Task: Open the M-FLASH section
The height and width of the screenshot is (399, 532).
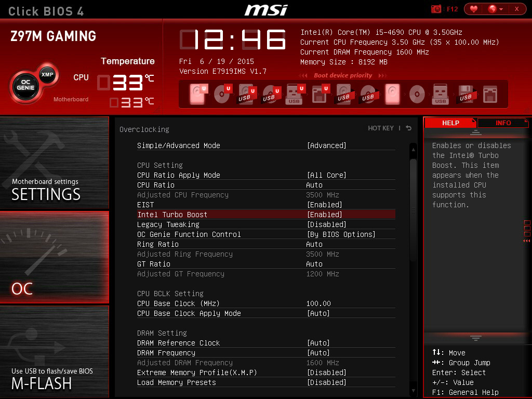Action: pyautogui.click(x=54, y=352)
